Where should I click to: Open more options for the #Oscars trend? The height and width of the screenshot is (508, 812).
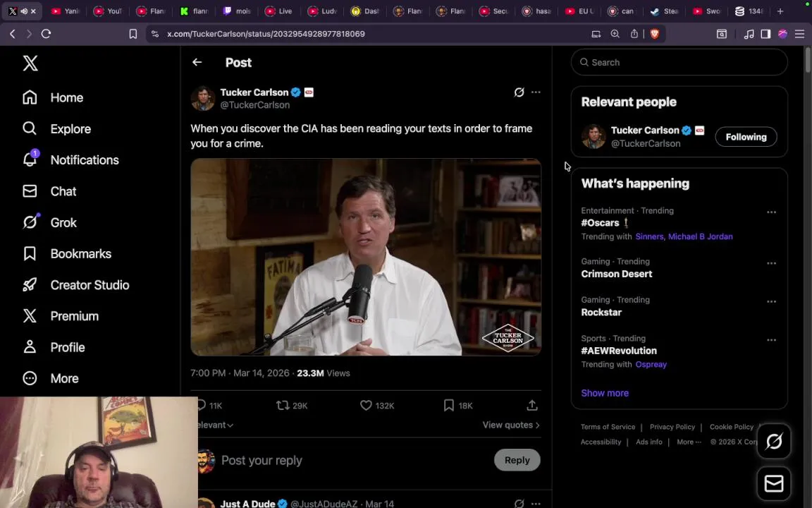(x=771, y=212)
